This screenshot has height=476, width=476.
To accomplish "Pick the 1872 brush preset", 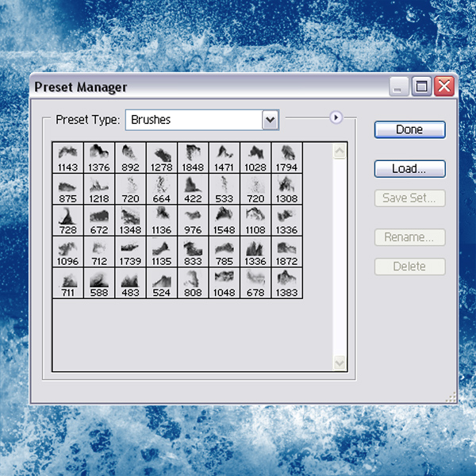I will 286,251.
